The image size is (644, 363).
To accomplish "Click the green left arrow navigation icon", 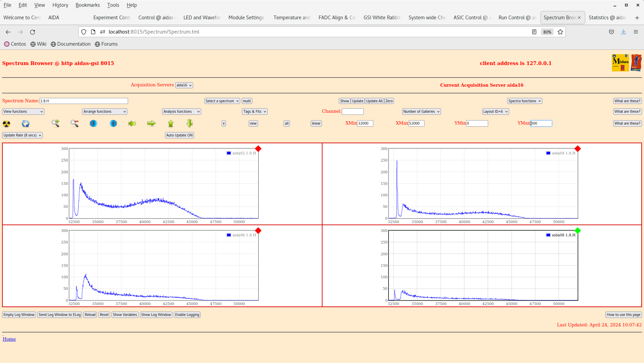I will point(132,124).
